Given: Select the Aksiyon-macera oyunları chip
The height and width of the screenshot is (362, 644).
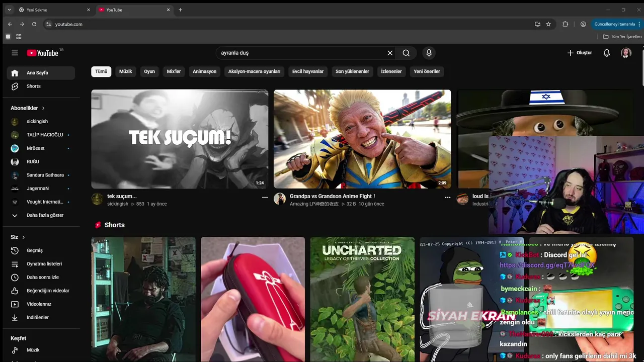Looking at the screenshot, I should pyautogui.click(x=254, y=71).
